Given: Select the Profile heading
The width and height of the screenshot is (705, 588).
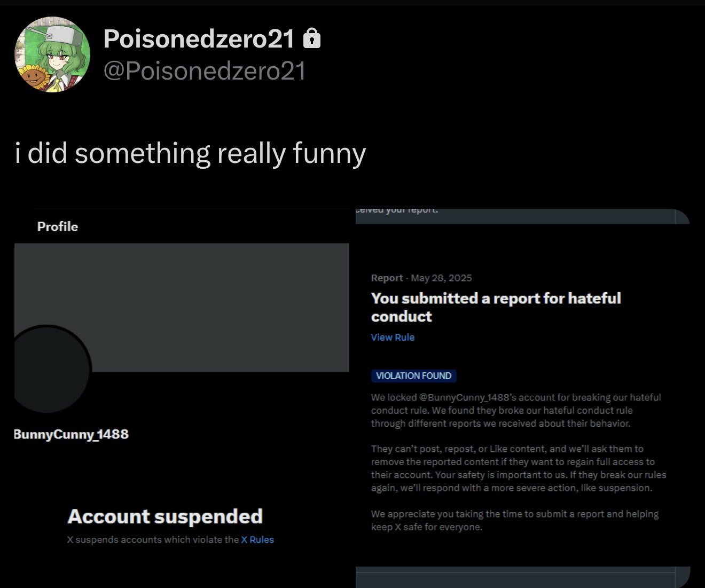Looking at the screenshot, I should coord(58,226).
